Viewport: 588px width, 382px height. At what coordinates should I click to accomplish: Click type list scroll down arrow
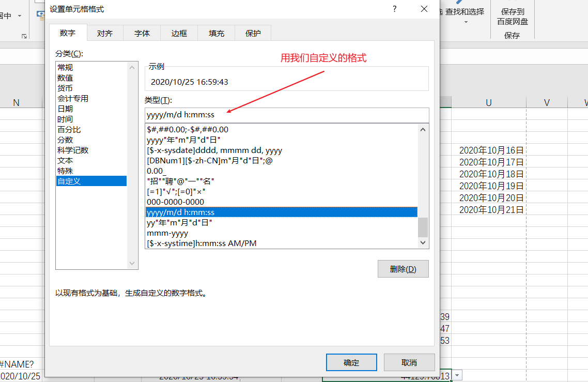[x=423, y=243]
